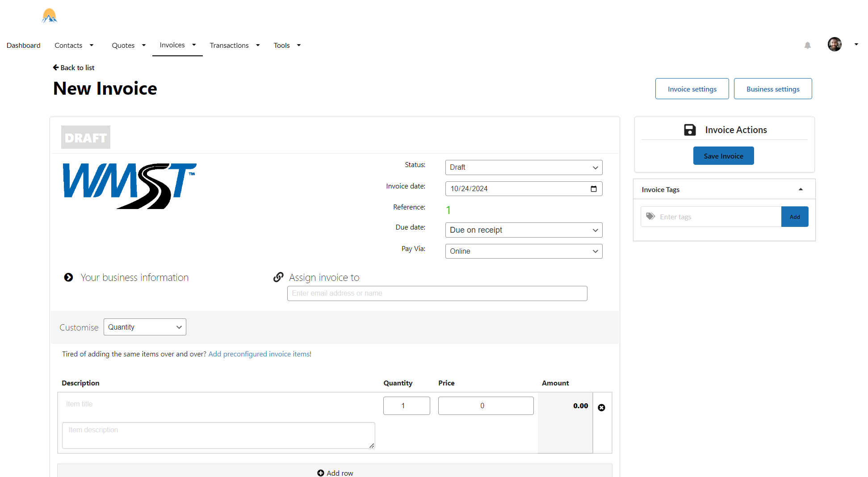The width and height of the screenshot is (868, 477).
Task: Open the Status dropdown
Action: pos(524,167)
